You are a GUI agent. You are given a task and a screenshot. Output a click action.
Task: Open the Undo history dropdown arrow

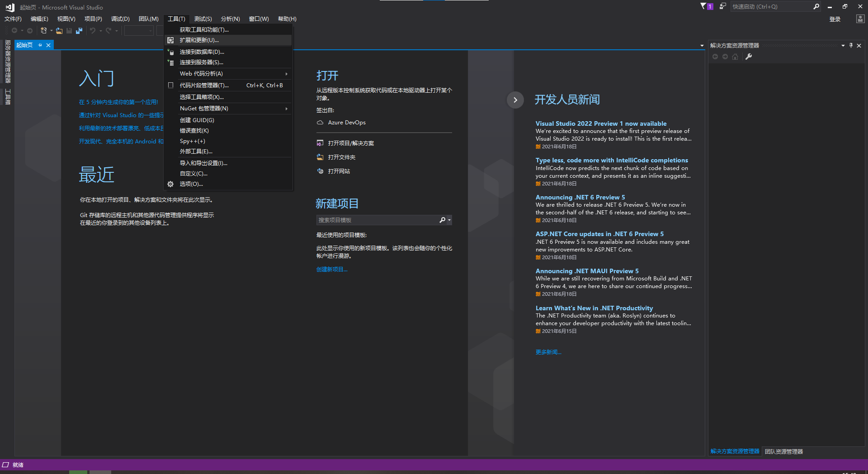click(x=100, y=30)
